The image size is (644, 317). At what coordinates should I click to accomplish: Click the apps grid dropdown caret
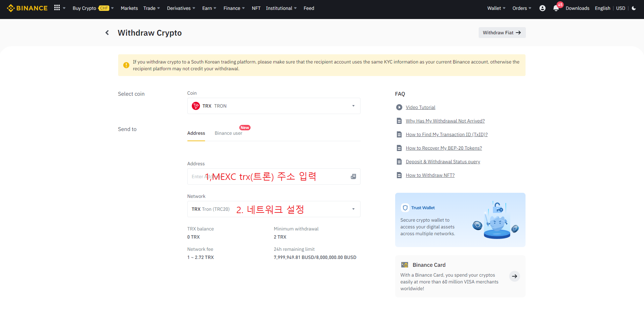point(64,8)
